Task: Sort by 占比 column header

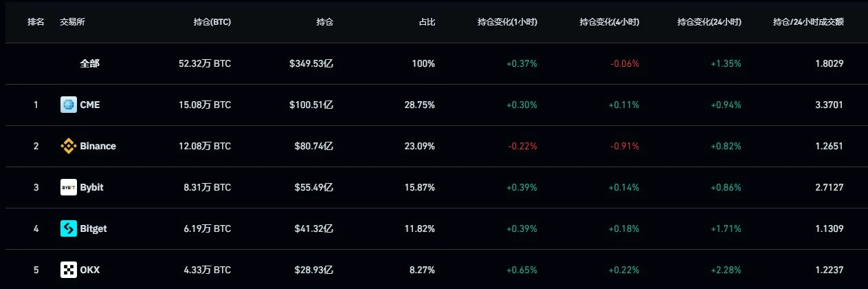Action: (x=426, y=22)
